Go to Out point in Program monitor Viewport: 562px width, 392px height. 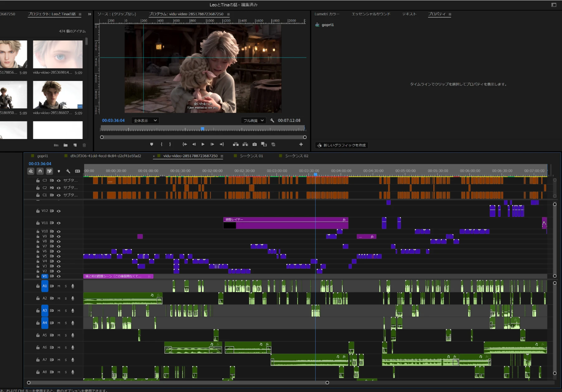[x=222, y=144]
